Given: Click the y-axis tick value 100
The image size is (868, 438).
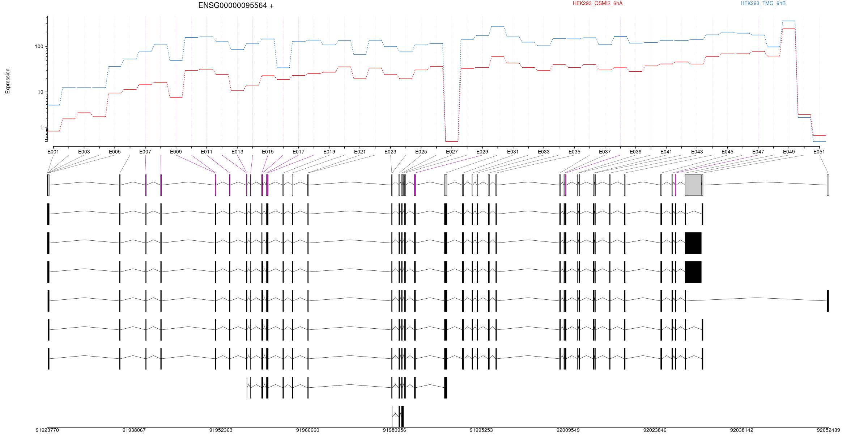Looking at the screenshot, I should (39, 47).
